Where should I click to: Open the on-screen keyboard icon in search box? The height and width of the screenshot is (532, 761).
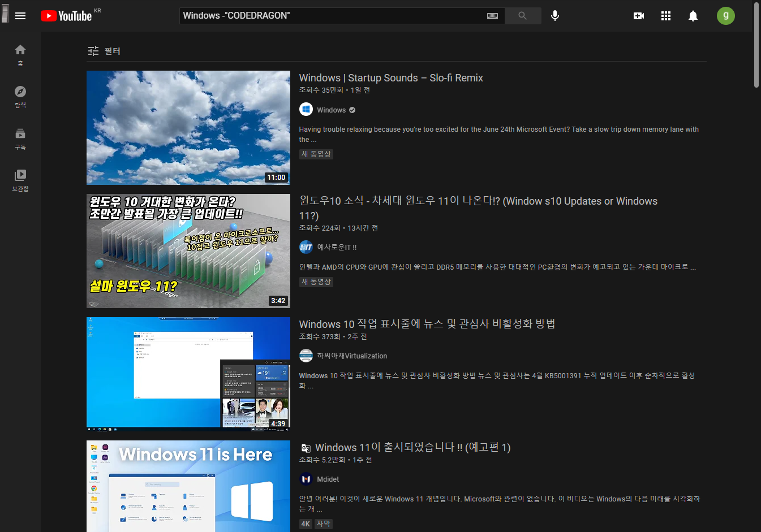pos(492,16)
